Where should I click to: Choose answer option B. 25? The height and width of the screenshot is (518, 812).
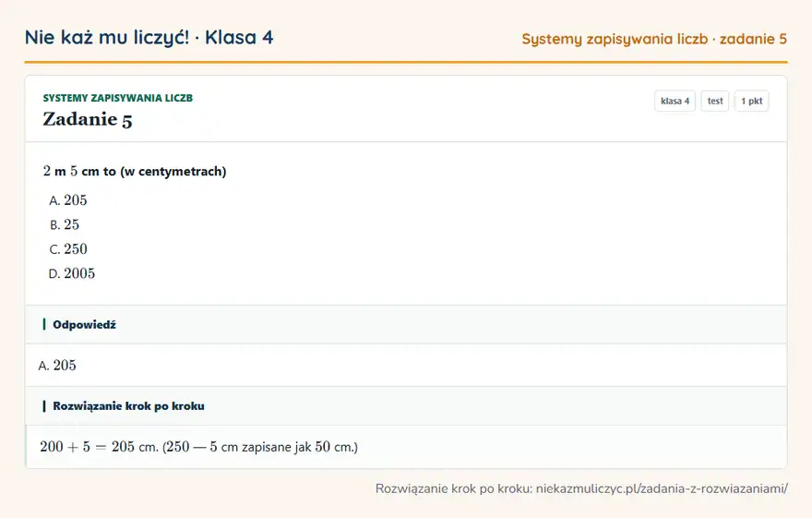65,224
